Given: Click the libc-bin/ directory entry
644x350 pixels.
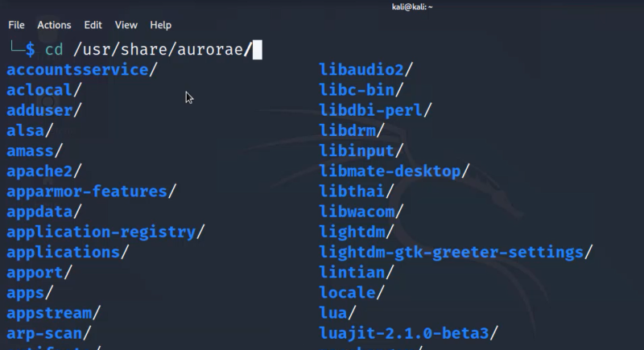Looking at the screenshot, I should coord(361,90).
